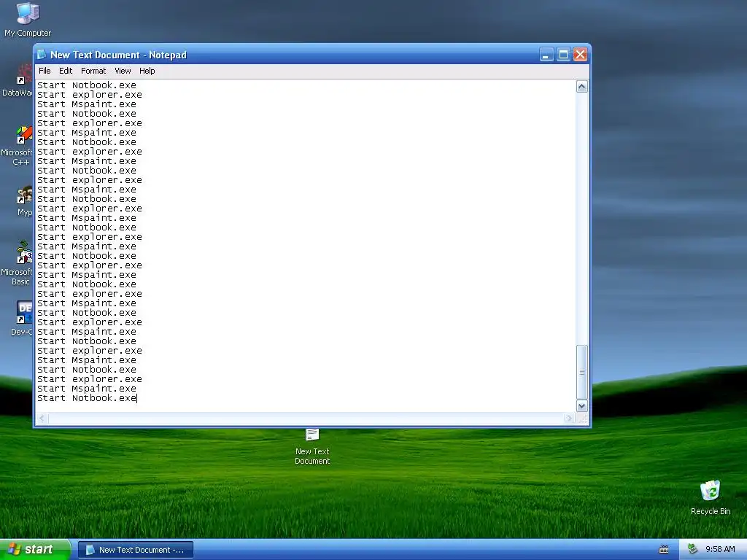
Task: Minimize the Notepad window
Action: pyautogui.click(x=546, y=55)
